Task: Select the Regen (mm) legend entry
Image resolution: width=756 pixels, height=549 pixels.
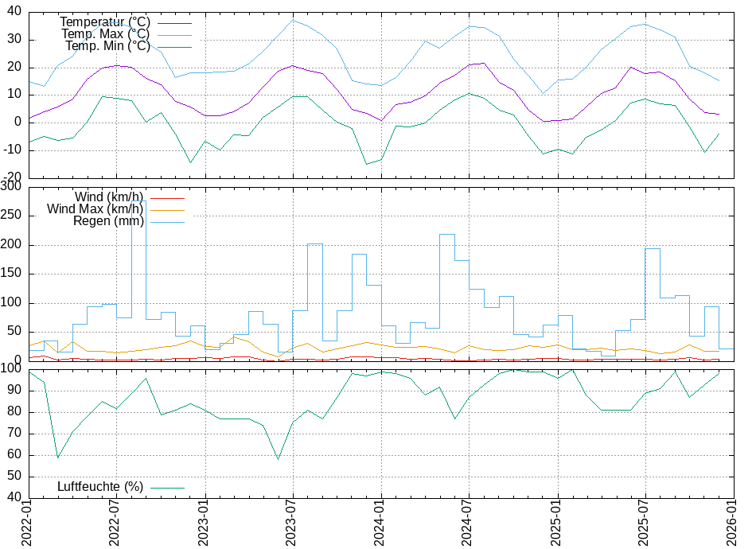Action: [108, 221]
